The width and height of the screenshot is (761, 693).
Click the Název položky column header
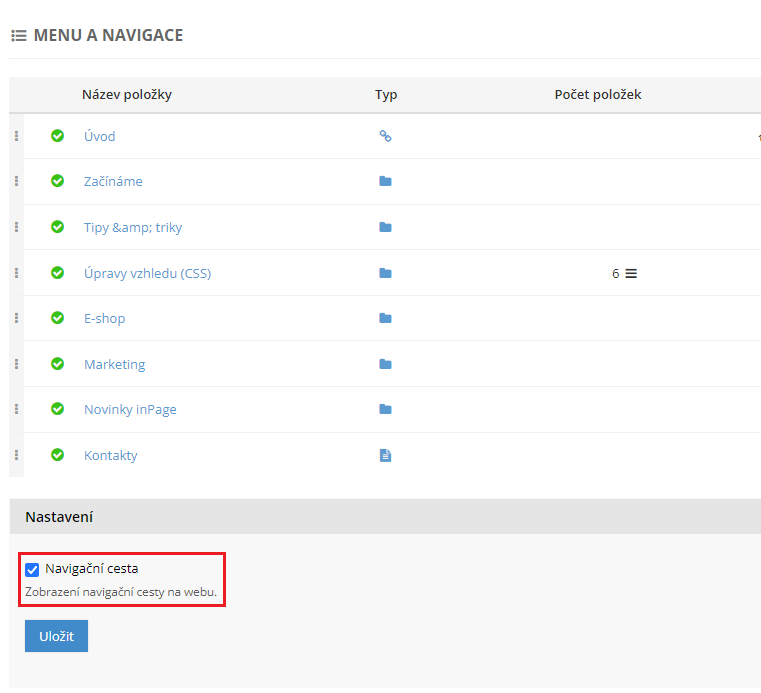click(126, 95)
